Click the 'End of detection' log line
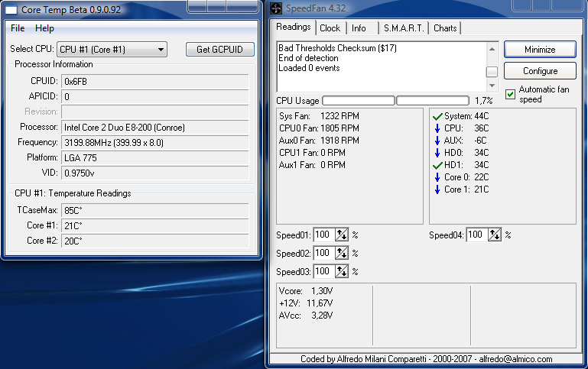The width and height of the screenshot is (588, 369). pos(308,58)
